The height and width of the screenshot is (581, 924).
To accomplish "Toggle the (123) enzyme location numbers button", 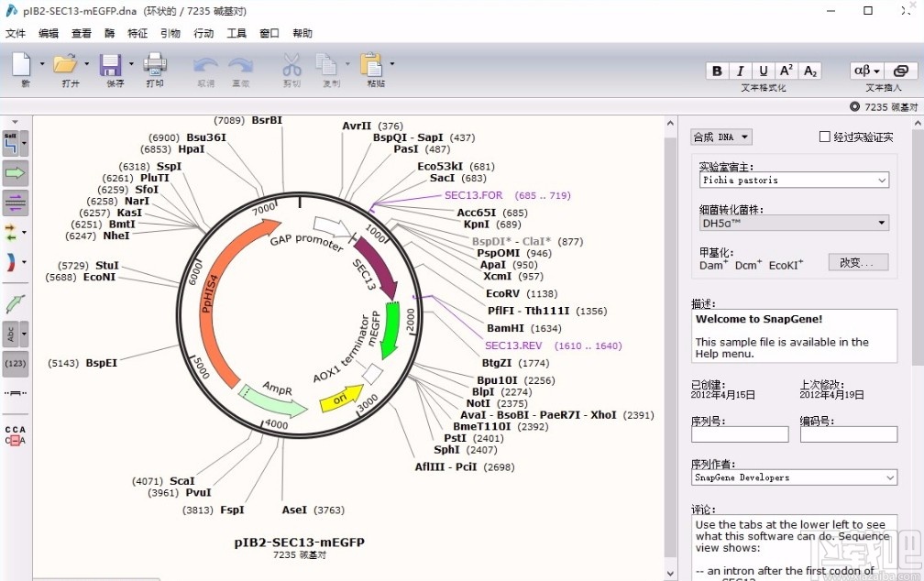I will click(15, 364).
